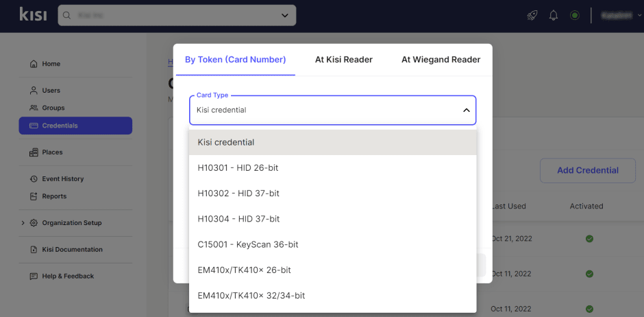Click the Help & Feedback chat icon
644x317 pixels.
coord(34,277)
